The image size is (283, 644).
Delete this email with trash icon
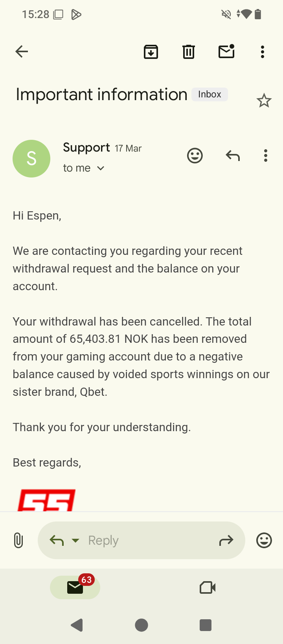189,51
